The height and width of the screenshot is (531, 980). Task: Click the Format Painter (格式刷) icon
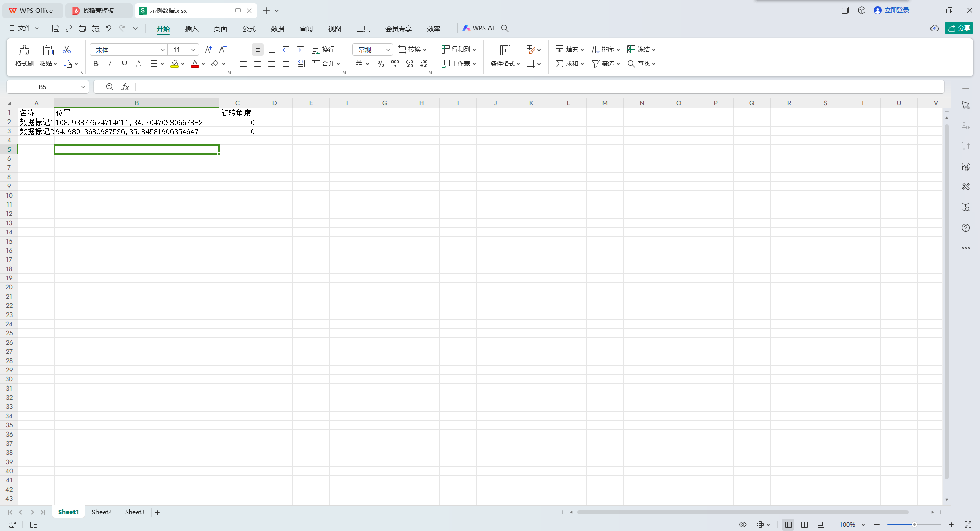coord(24,50)
